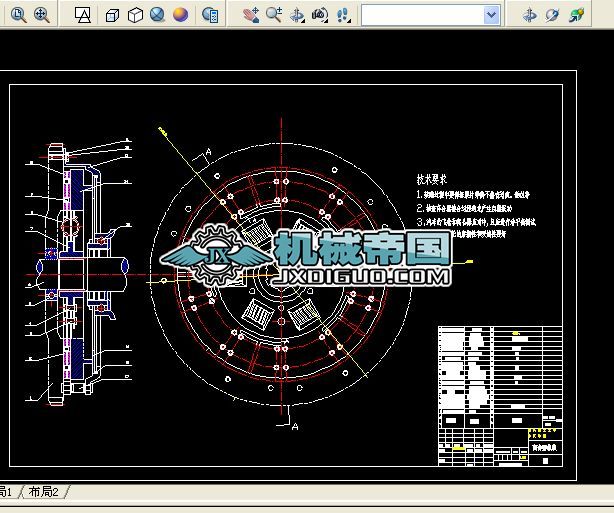Click the lower section marker letter A
Screen dimensions: 614x513
click(x=295, y=426)
